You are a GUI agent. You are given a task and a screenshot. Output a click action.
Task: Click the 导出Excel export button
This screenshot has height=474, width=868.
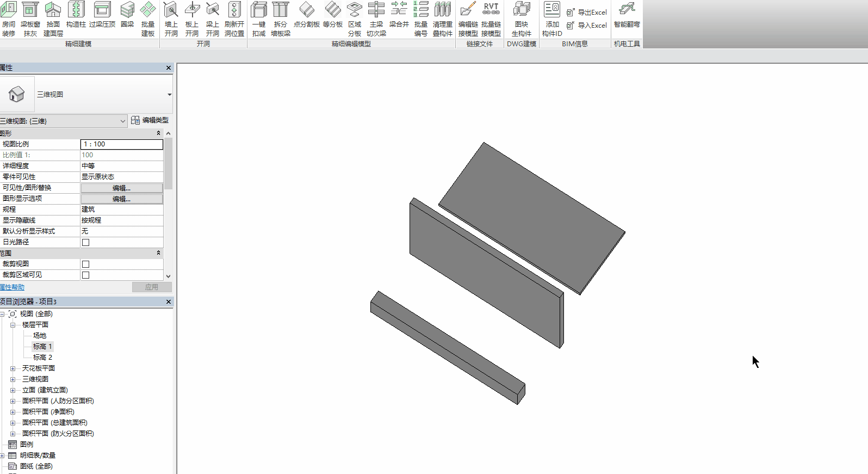(x=587, y=12)
